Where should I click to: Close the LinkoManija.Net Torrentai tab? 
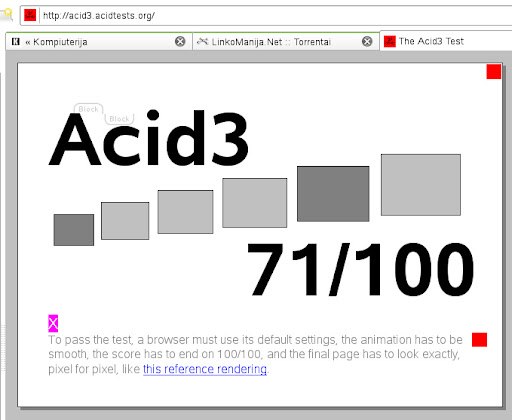point(367,42)
